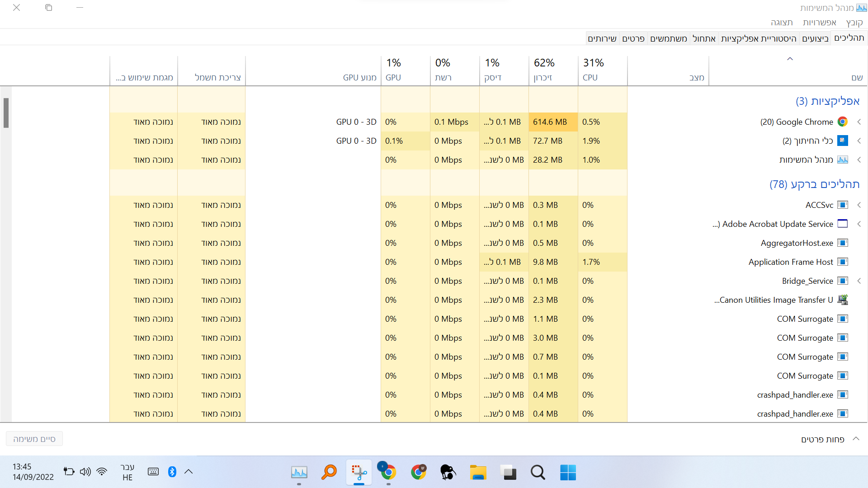Open Windows Search from the taskbar
The image size is (868, 488).
click(x=538, y=473)
